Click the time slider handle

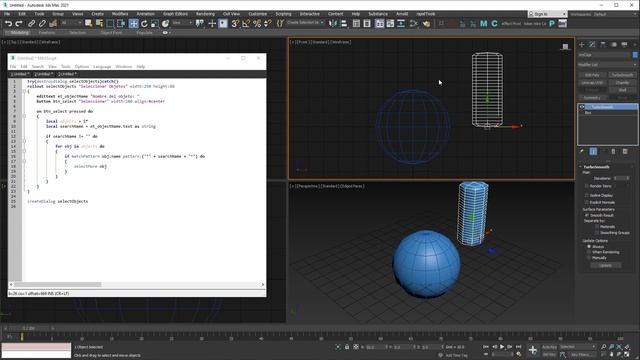point(28,328)
